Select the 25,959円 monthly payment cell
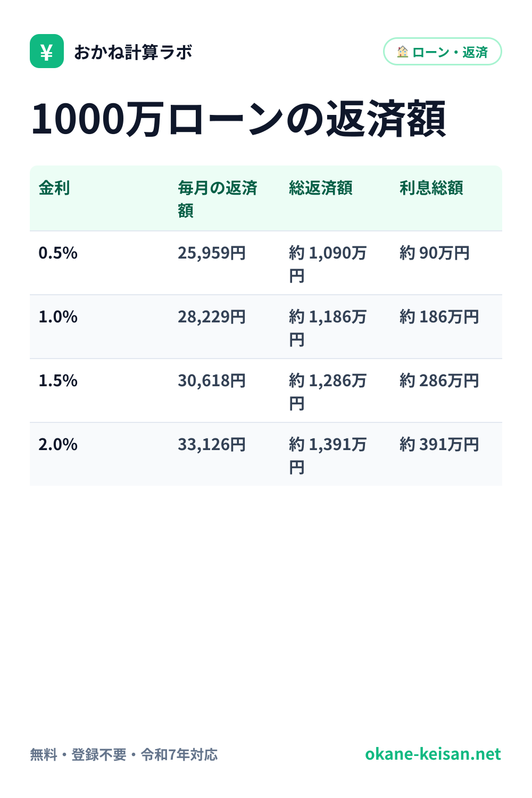532x798 pixels. (x=212, y=253)
